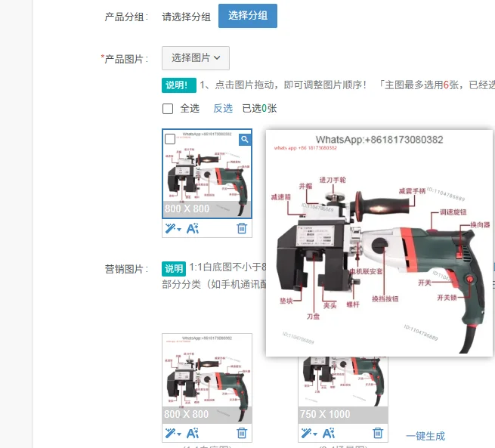Click the enlarged drill preview popup image
The height and width of the screenshot is (448, 495).
coord(379,243)
